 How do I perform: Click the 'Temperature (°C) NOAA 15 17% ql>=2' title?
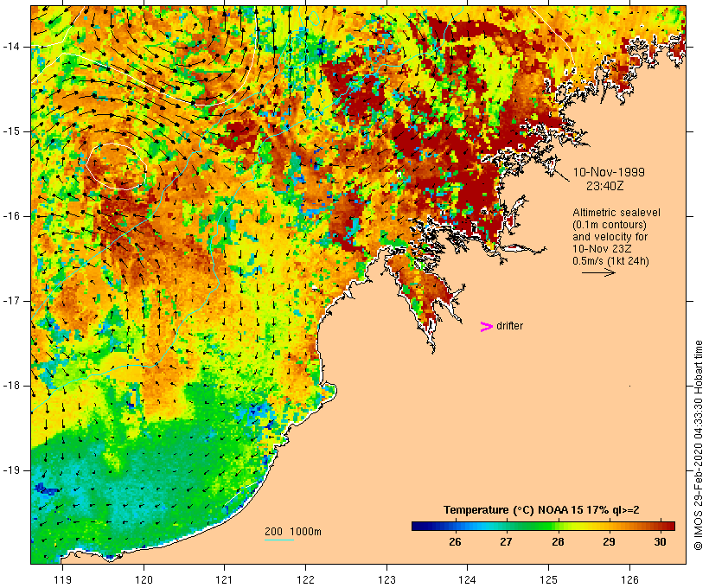coord(541,510)
